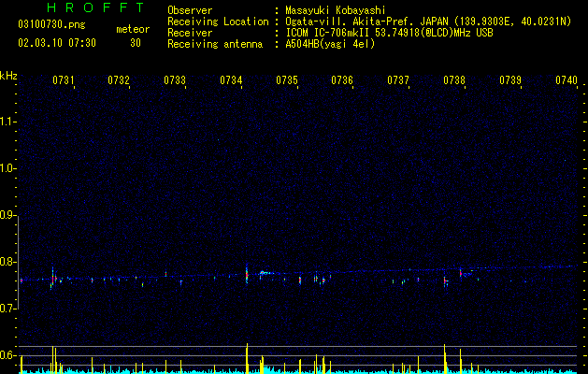Select observer name Masayuki Kobayashi
Screen dimensions: 588x374
[336, 10]
